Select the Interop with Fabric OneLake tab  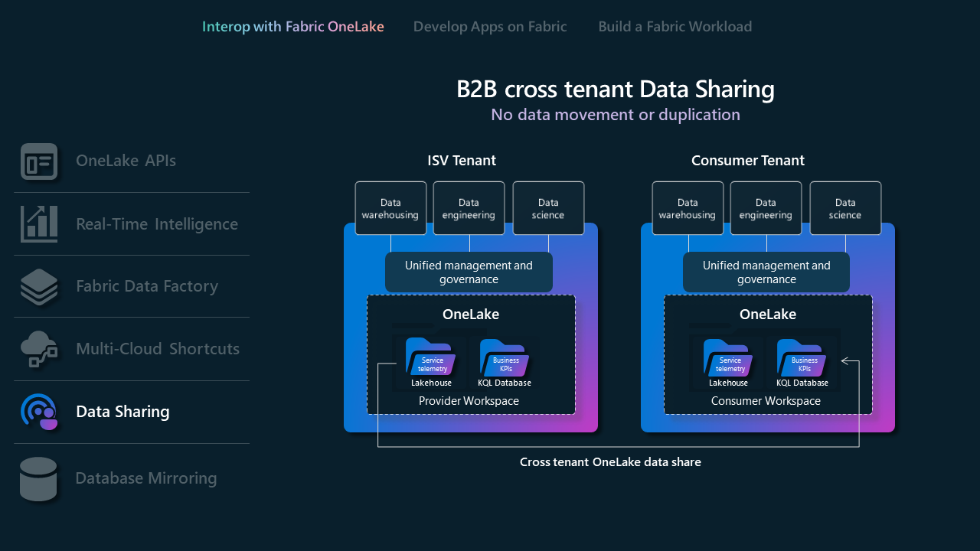tap(292, 26)
